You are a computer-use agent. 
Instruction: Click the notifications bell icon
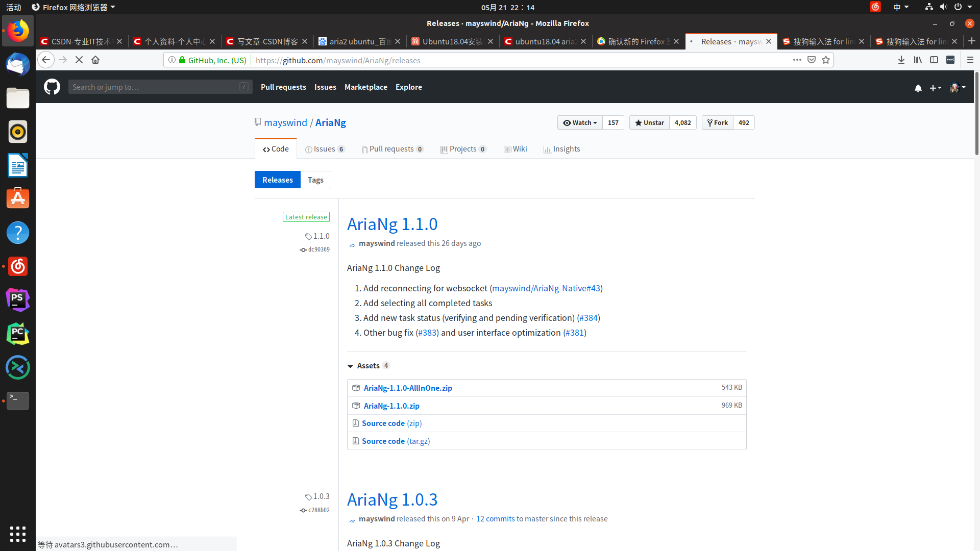coord(918,88)
